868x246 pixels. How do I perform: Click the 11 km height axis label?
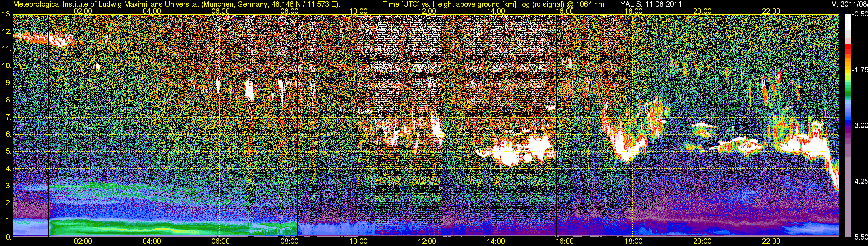pos(7,49)
